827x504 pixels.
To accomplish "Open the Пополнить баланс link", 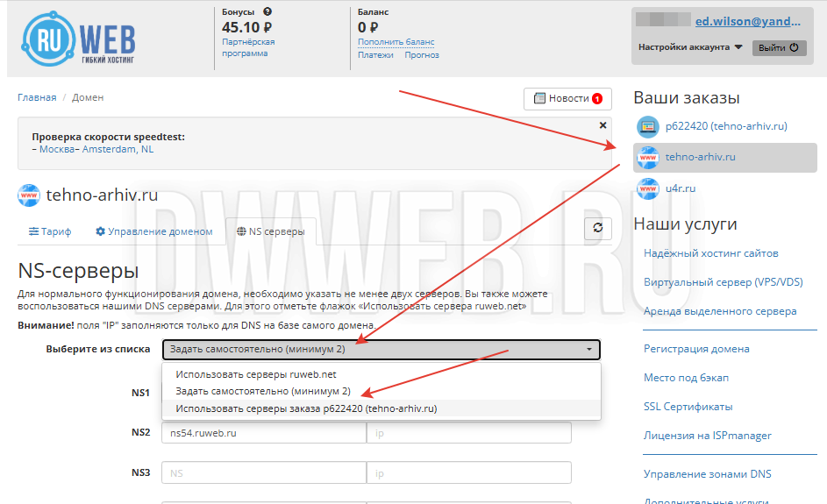I will point(396,42).
